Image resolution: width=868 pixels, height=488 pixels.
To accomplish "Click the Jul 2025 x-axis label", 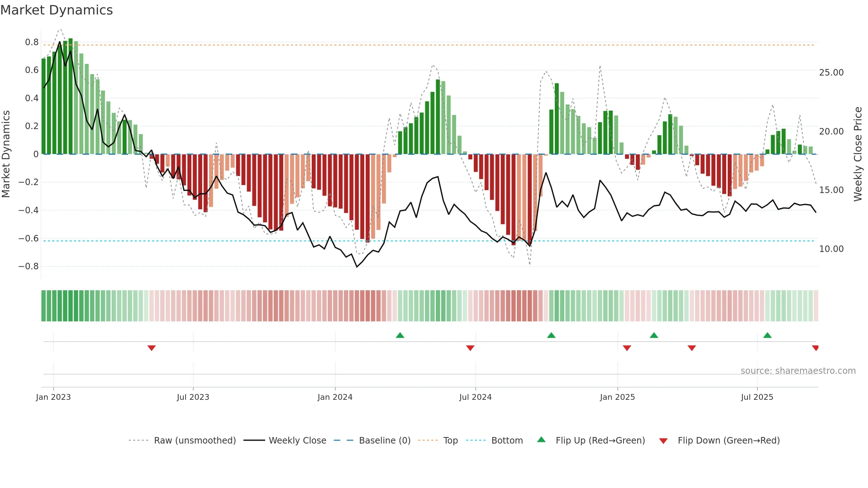I will [757, 397].
